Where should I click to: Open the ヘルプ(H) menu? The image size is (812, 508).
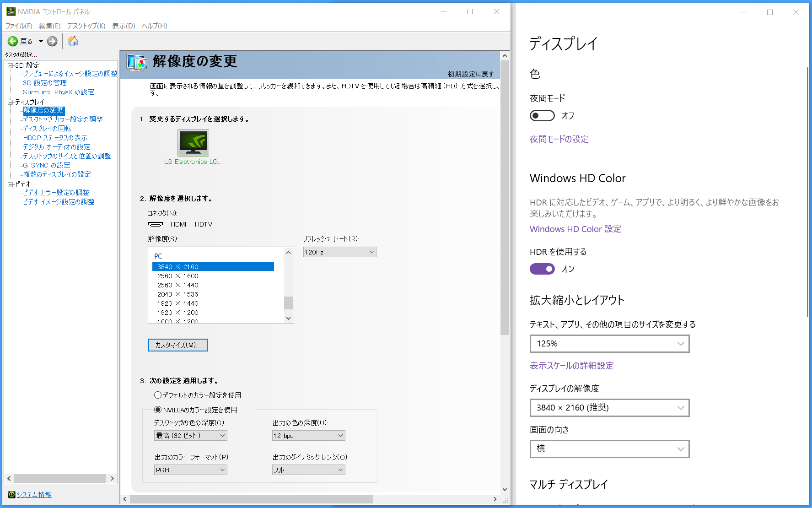155,26
